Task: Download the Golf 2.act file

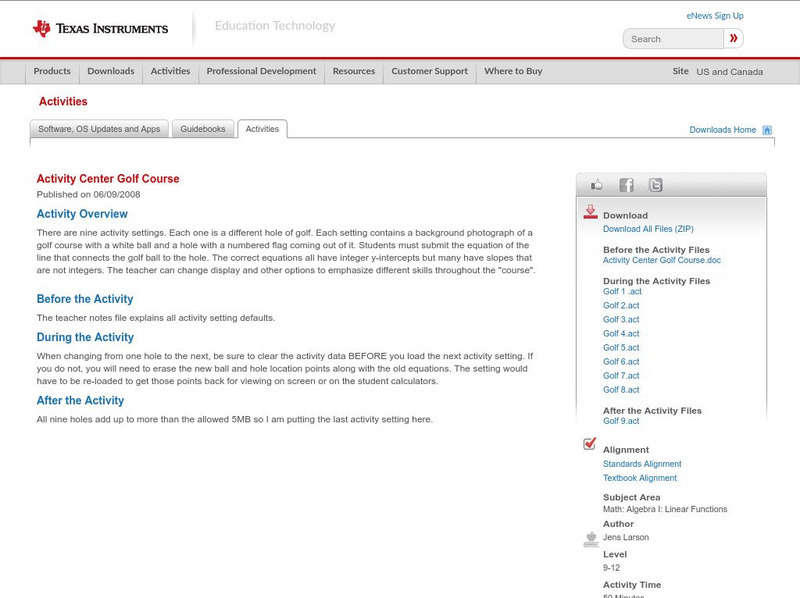Action: click(621, 306)
